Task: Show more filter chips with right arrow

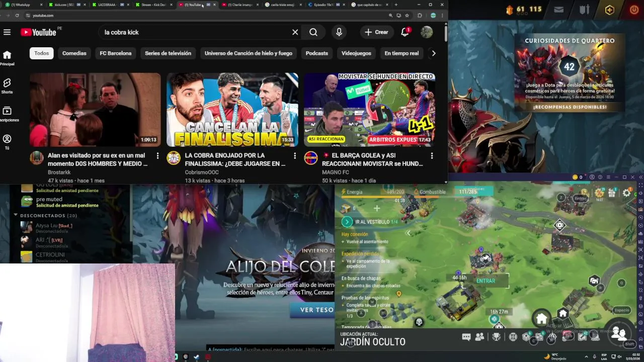Action: click(x=434, y=53)
